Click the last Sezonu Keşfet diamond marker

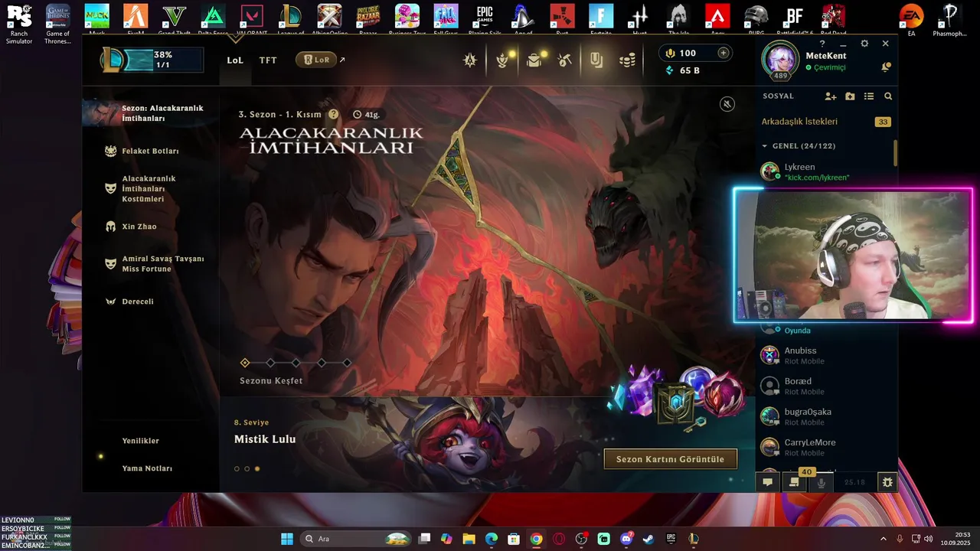coord(347,363)
